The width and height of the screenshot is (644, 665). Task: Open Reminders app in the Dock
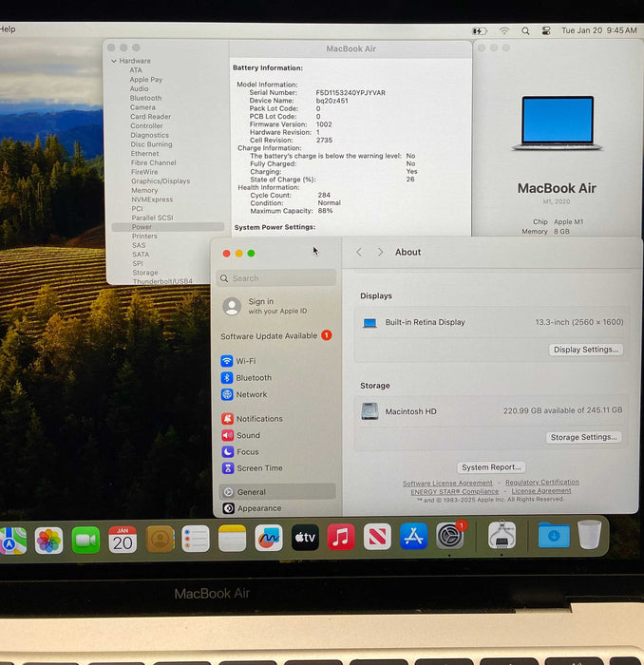click(x=196, y=539)
